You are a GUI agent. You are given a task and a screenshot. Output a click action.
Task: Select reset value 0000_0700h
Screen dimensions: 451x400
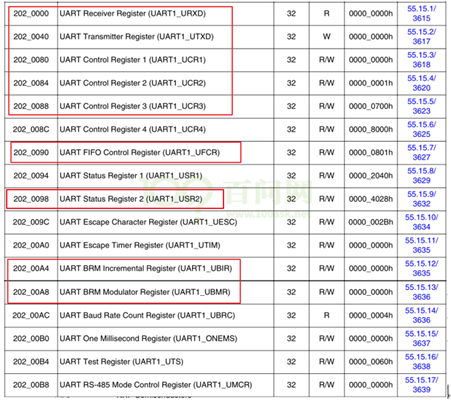point(371,106)
